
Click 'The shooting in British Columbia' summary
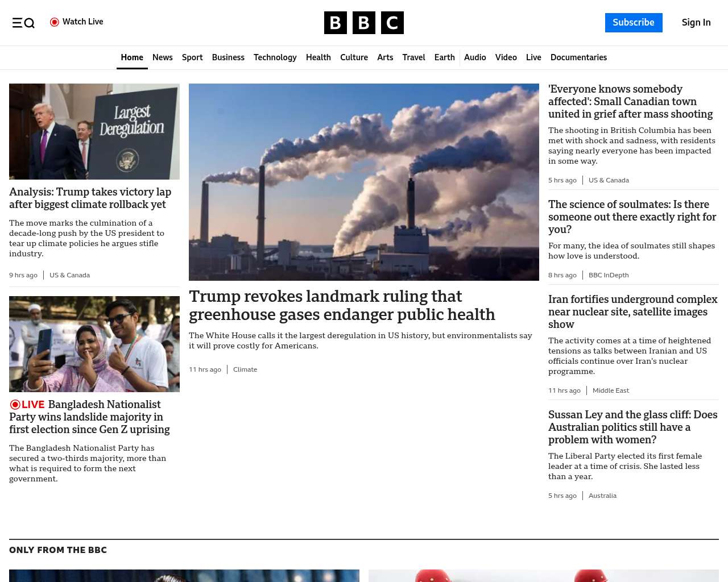[x=632, y=145]
